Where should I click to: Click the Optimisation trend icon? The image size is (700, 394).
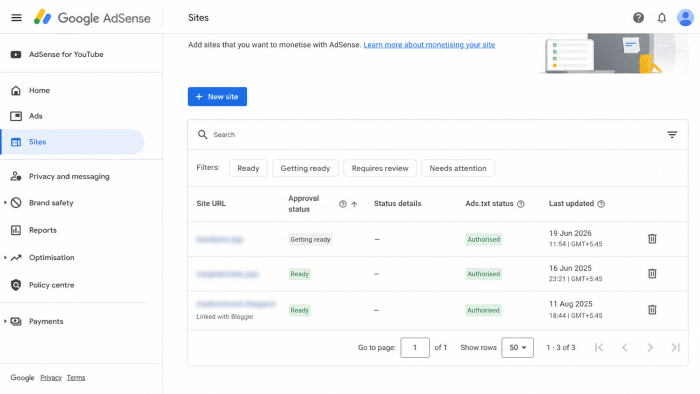pyautogui.click(x=16, y=257)
